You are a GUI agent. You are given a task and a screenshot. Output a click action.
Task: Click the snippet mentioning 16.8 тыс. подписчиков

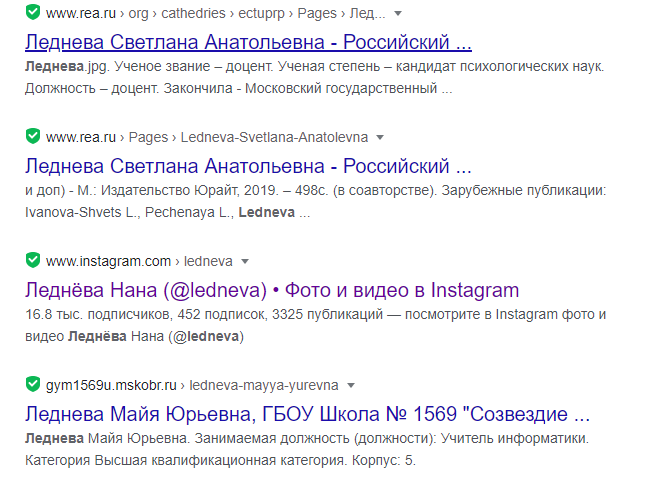[315, 324]
